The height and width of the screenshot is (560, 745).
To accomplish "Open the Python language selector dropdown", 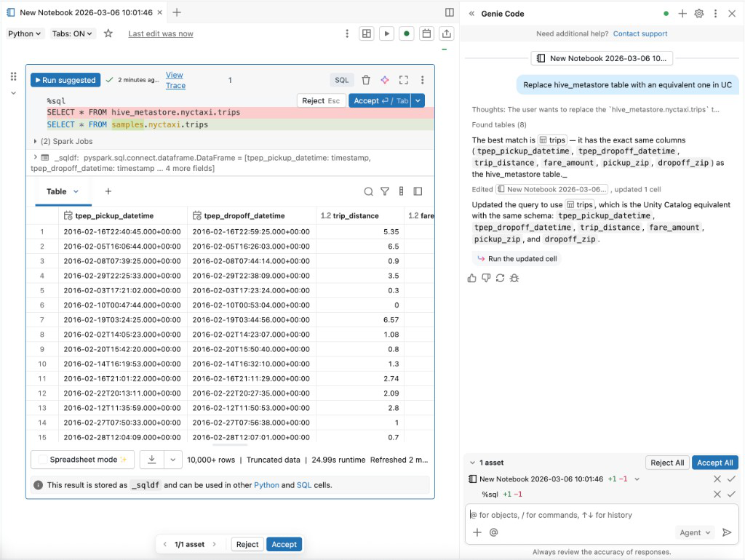I will point(25,33).
